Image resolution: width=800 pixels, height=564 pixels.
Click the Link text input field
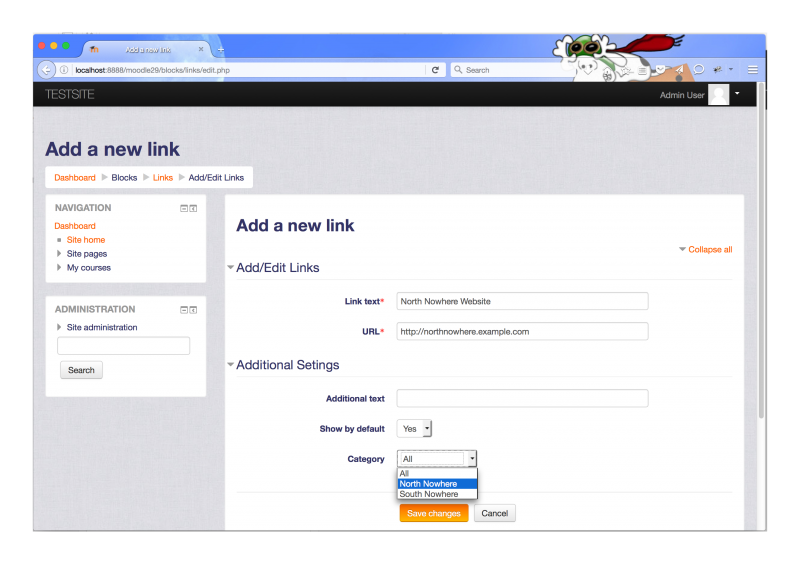tap(522, 301)
